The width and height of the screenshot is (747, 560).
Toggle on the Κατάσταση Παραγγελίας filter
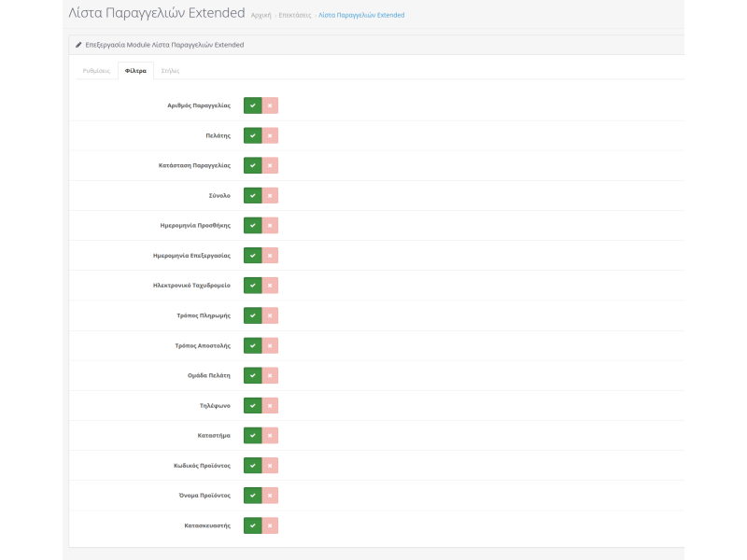[253, 165]
